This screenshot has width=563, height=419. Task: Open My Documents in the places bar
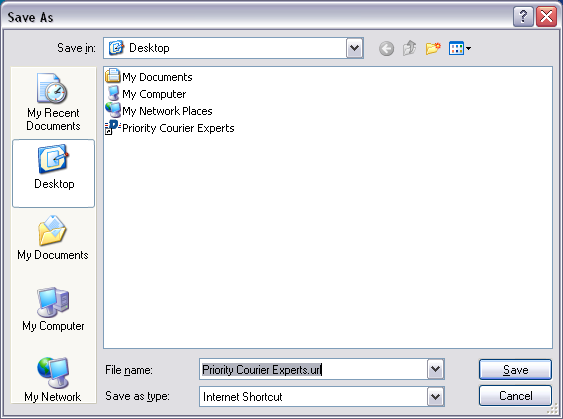tap(53, 238)
